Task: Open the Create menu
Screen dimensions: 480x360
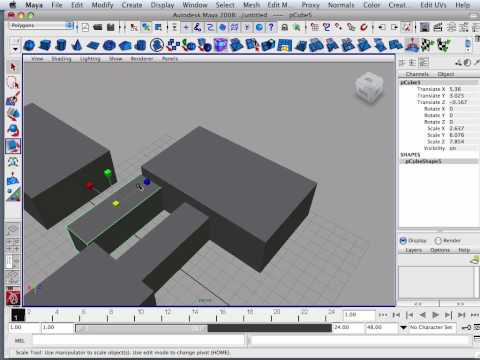Action: (x=132, y=5)
